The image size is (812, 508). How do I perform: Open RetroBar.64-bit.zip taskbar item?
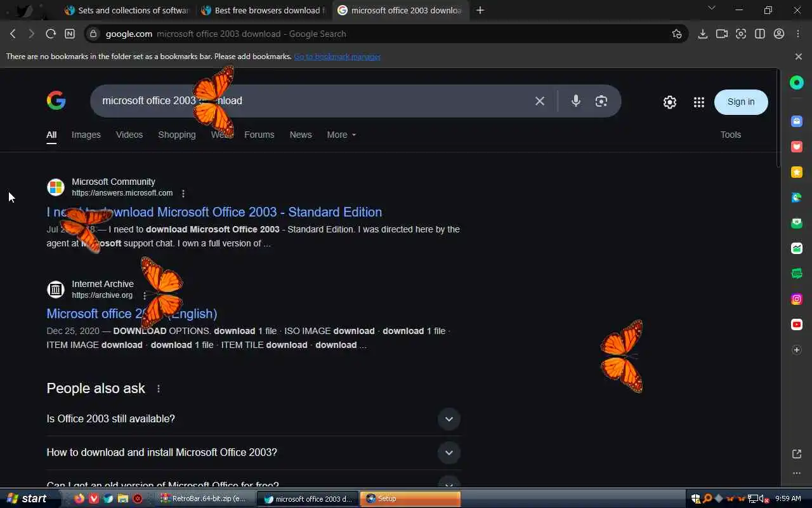tap(204, 498)
